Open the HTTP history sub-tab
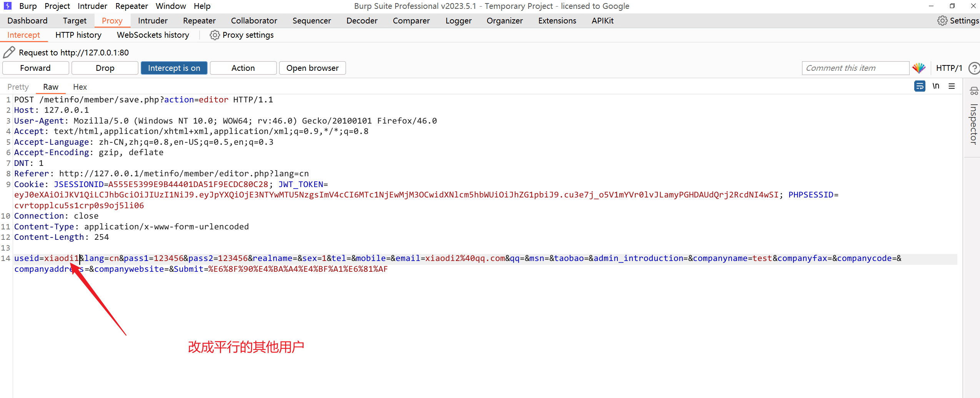This screenshot has width=980, height=398. 78,35
